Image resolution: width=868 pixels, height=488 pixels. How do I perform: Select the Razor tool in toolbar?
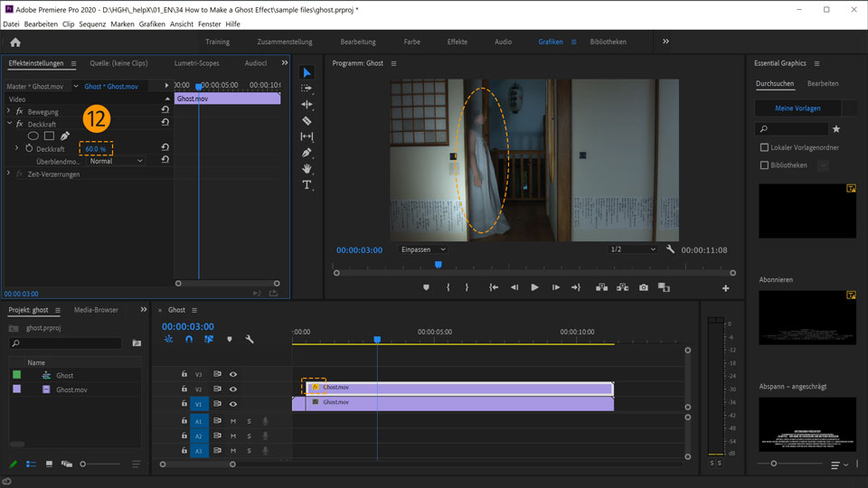point(307,120)
